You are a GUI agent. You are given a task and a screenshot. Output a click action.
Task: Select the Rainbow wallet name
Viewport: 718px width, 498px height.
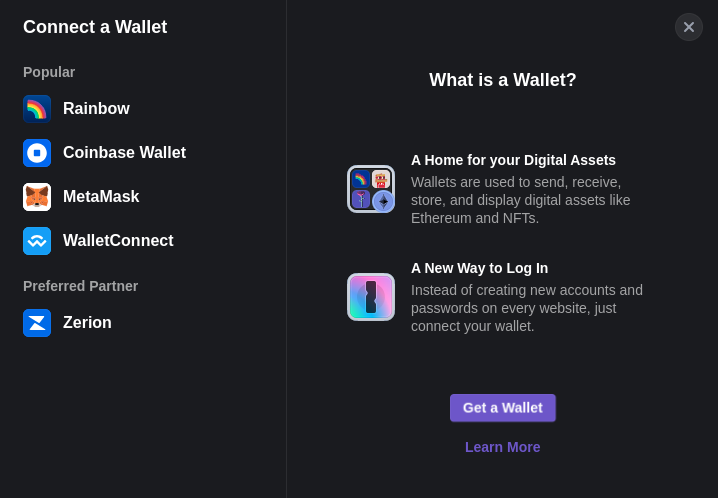(x=96, y=109)
